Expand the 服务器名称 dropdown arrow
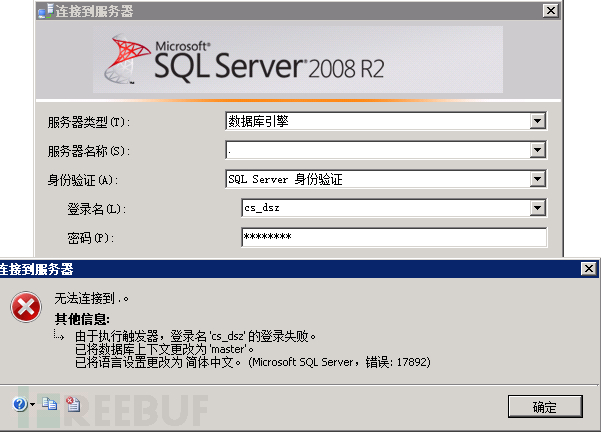The height and width of the screenshot is (435, 601). click(x=538, y=150)
